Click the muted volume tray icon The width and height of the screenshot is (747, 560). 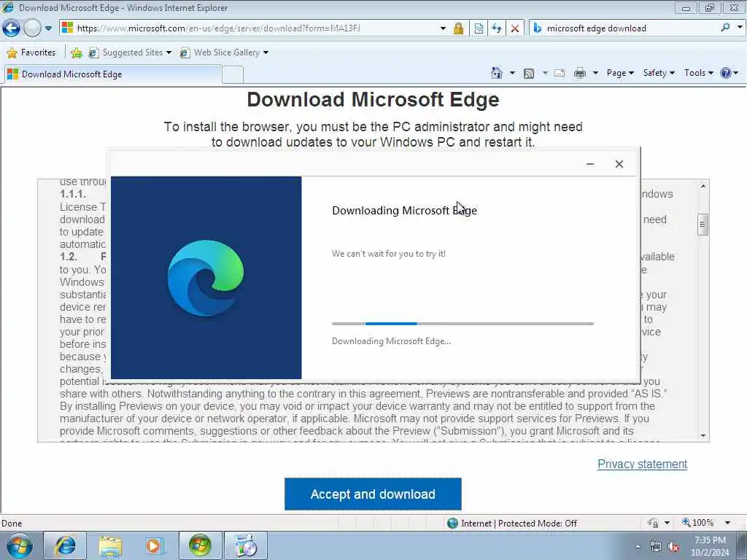[x=673, y=547]
